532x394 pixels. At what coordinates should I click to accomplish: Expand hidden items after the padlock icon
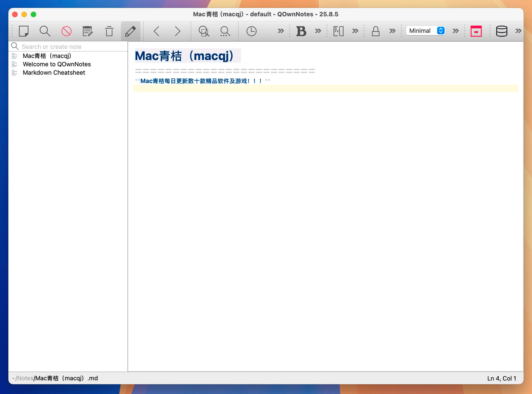pos(392,31)
